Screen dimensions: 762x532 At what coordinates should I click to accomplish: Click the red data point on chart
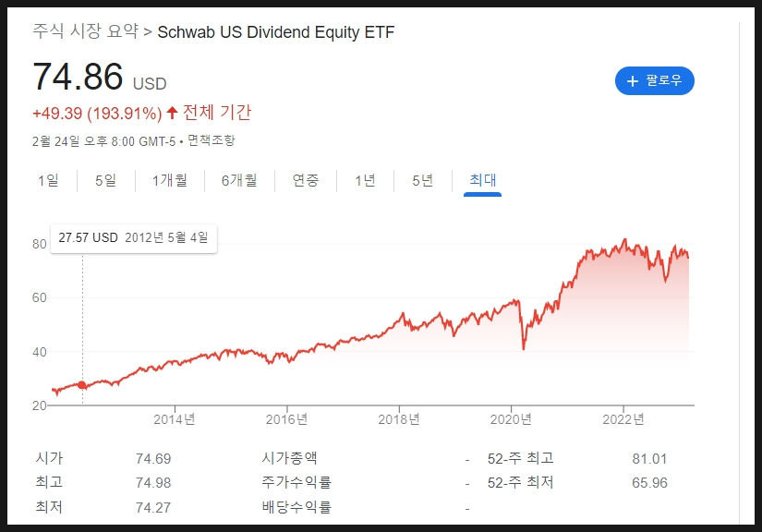tap(82, 385)
